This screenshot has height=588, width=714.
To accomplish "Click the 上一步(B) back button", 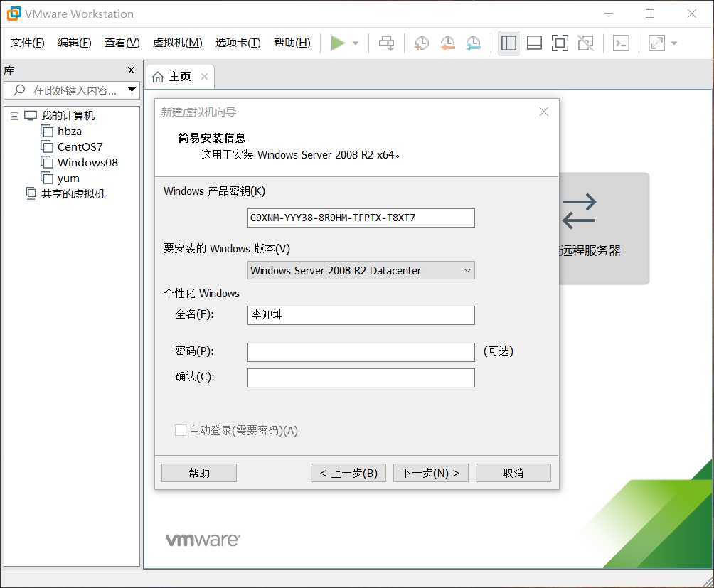I will pyautogui.click(x=348, y=473).
